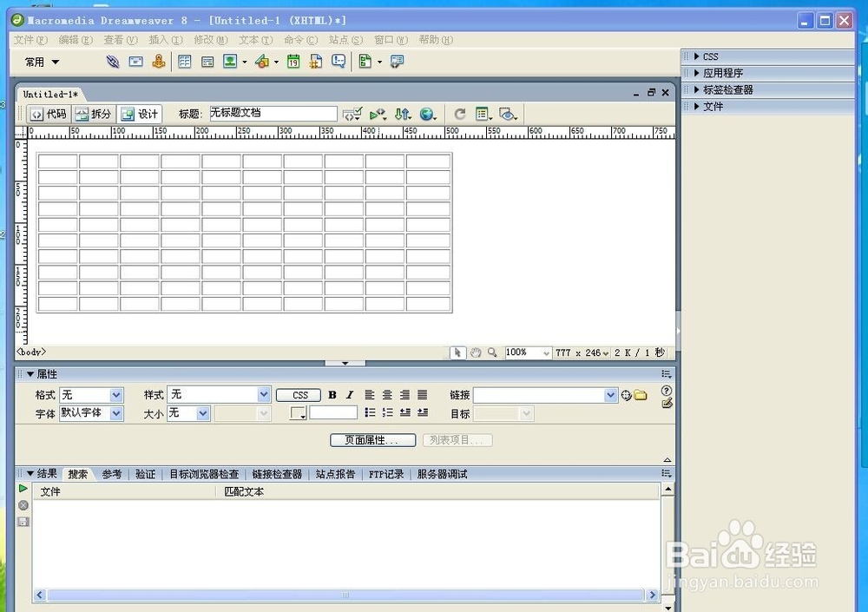Image resolution: width=868 pixels, height=612 pixels.
Task: Open the Tag Chooser icon
Action: [397, 62]
